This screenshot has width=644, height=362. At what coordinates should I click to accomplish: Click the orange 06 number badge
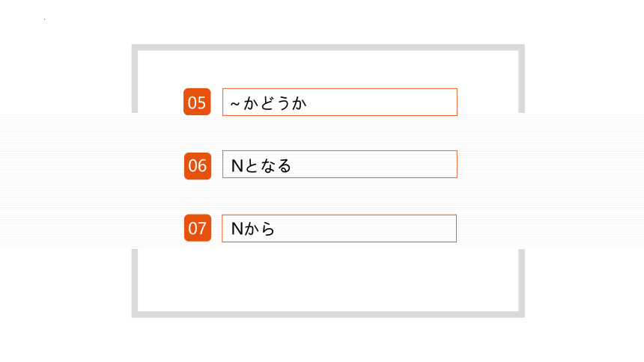tap(198, 166)
